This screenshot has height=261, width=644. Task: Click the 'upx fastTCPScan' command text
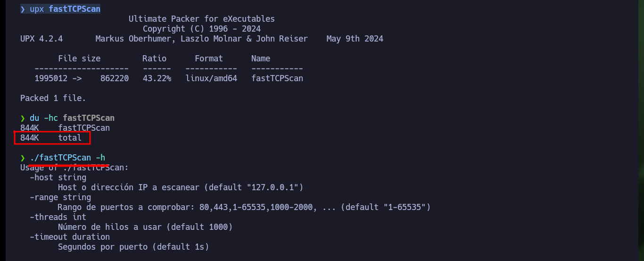[x=65, y=9]
